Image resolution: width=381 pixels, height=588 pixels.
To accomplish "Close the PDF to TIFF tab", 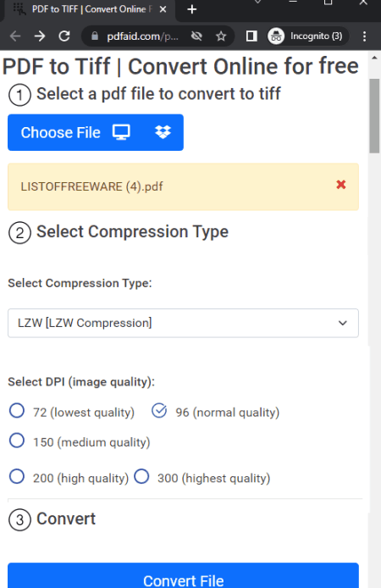I will (x=163, y=9).
